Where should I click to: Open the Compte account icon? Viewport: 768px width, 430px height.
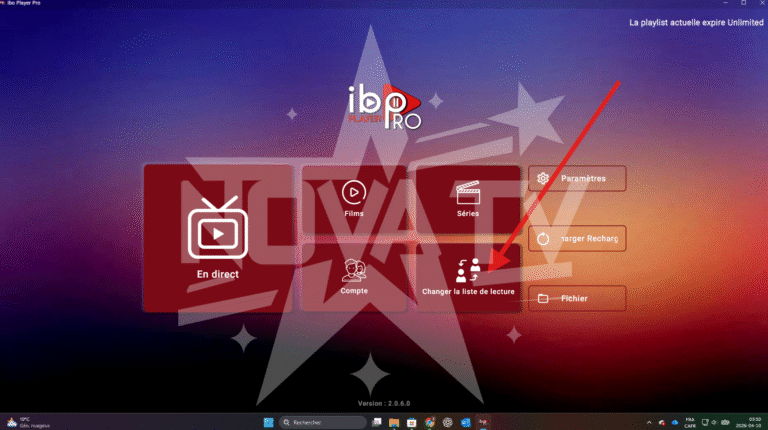(353, 270)
